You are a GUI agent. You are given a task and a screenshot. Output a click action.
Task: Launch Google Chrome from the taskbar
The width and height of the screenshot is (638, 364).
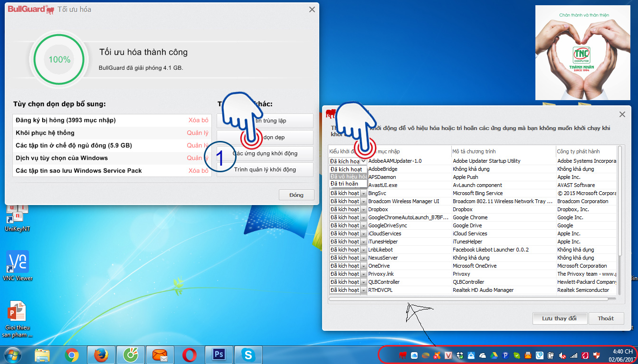(72, 355)
